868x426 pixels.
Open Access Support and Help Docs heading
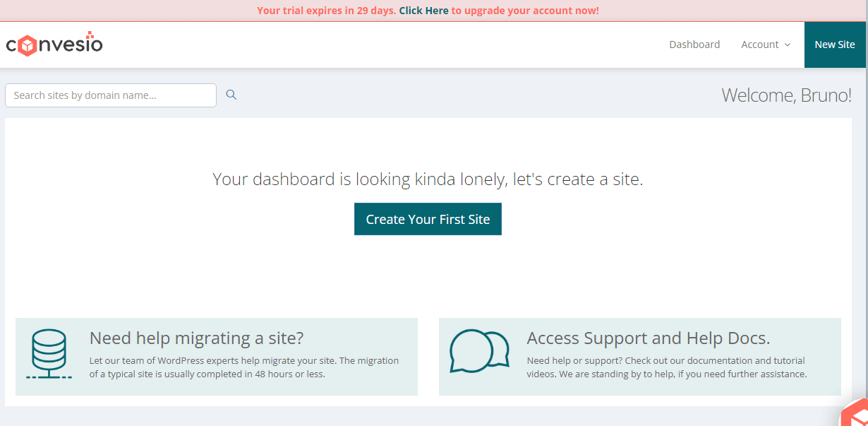click(648, 338)
